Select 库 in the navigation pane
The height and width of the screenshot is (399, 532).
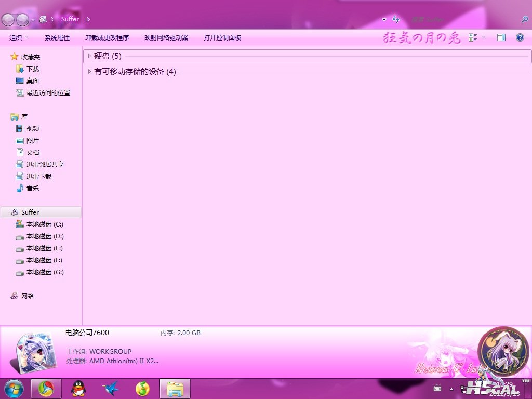[24, 117]
